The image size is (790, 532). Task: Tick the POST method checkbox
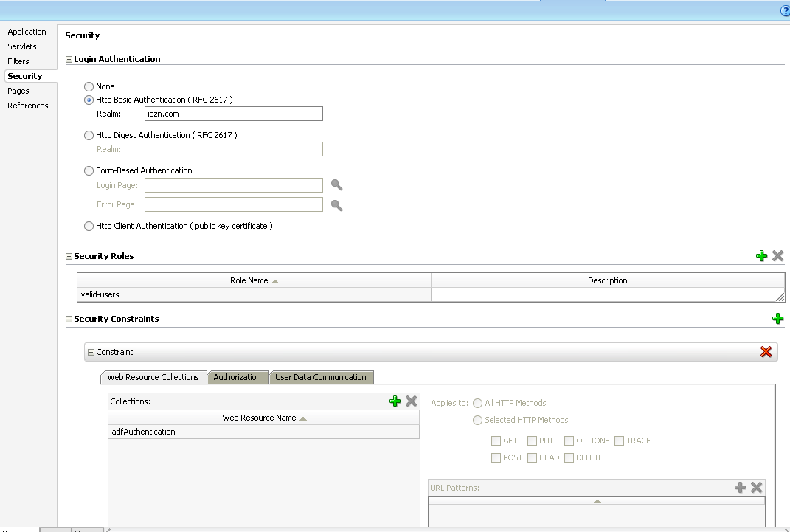(496, 457)
